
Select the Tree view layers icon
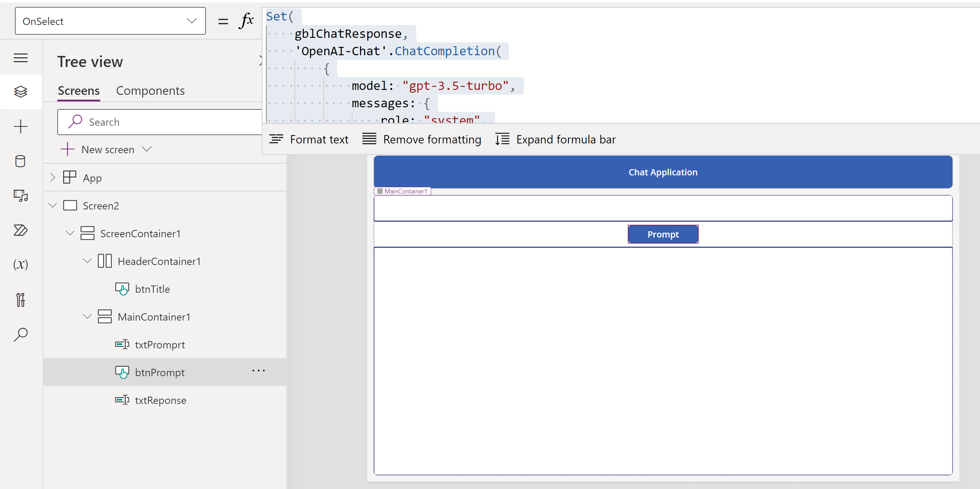20,92
